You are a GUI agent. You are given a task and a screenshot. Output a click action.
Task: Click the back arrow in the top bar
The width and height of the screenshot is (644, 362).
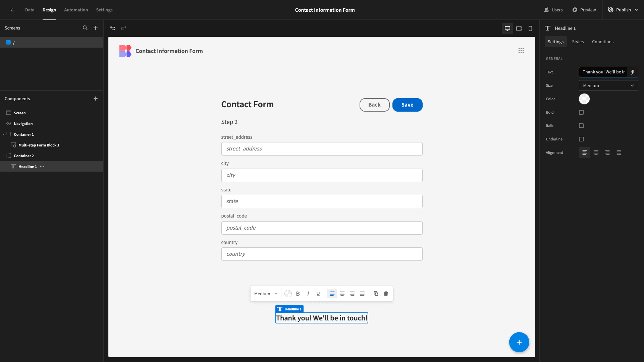[x=13, y=10]
